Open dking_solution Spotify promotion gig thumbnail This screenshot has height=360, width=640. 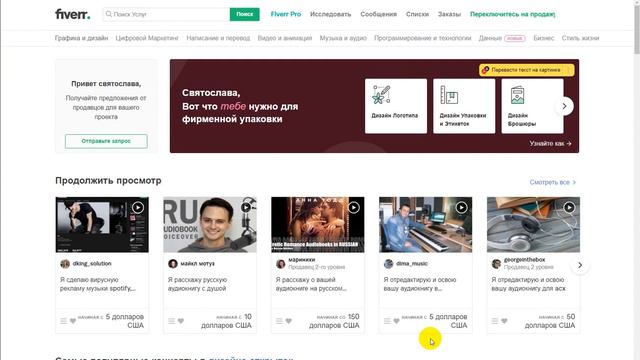tap(102, 224)
